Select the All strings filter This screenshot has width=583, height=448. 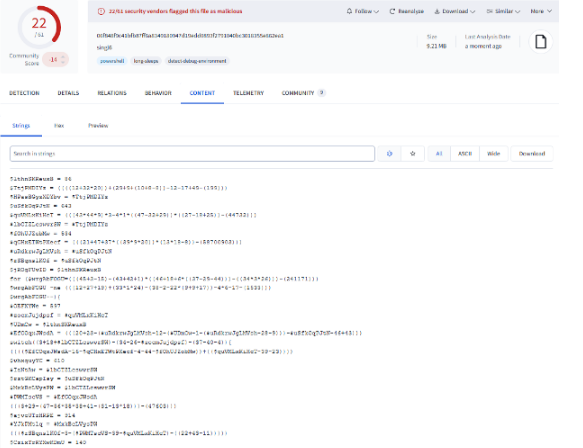pos(439,154)
